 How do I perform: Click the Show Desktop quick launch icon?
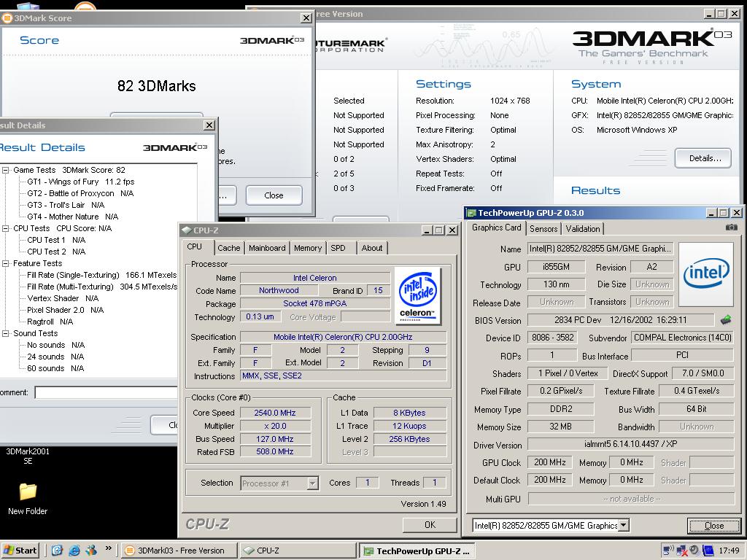[57, 551]
